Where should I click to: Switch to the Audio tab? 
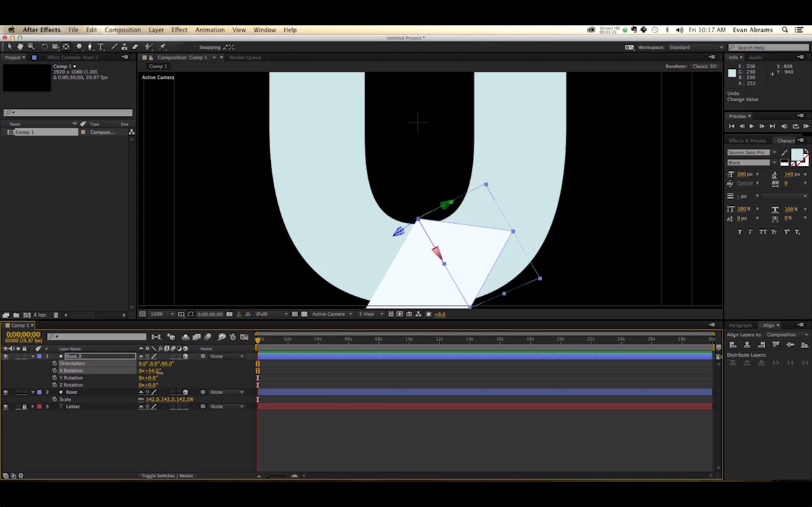756,58
